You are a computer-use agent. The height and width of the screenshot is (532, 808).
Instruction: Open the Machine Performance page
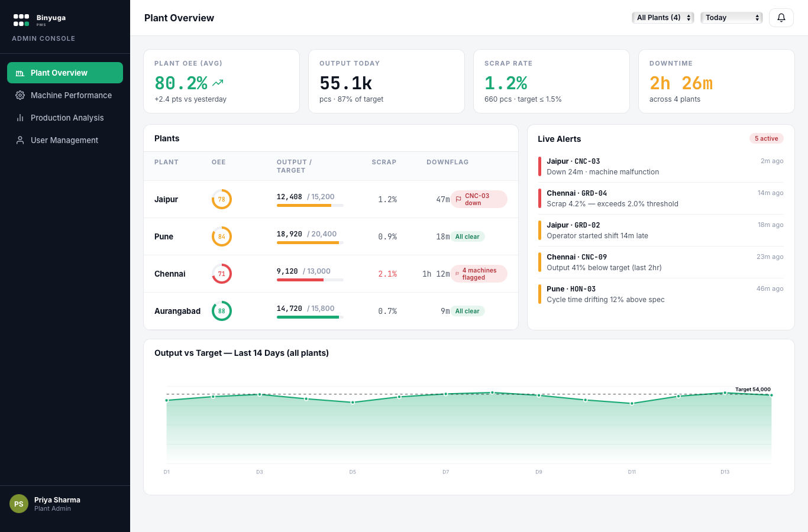tap(65, 95)
